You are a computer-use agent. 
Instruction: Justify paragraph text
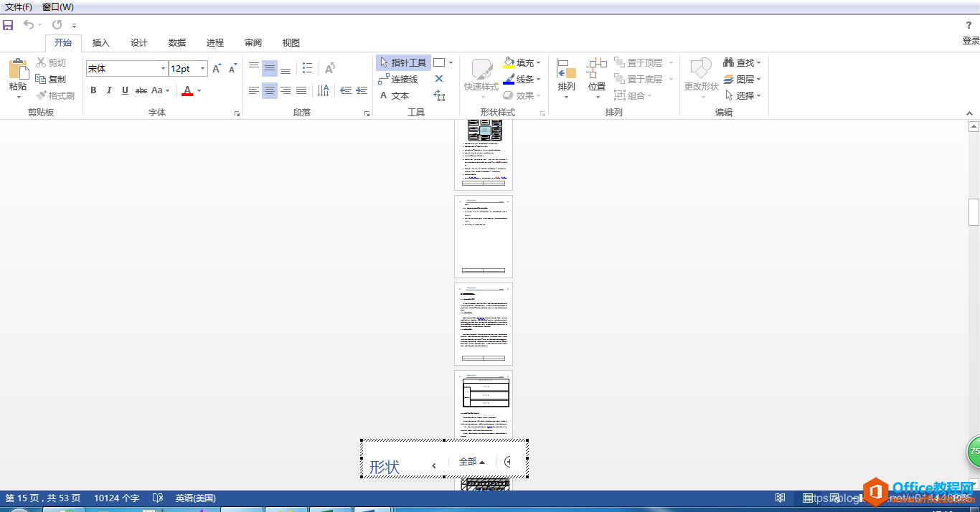pyautogui.click(x=301, y=90)
